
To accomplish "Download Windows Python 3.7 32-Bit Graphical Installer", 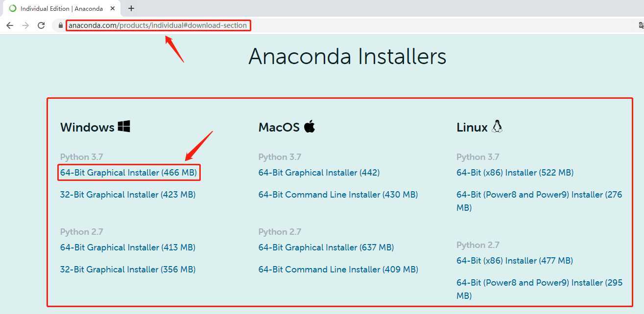I will pos(128,195).
